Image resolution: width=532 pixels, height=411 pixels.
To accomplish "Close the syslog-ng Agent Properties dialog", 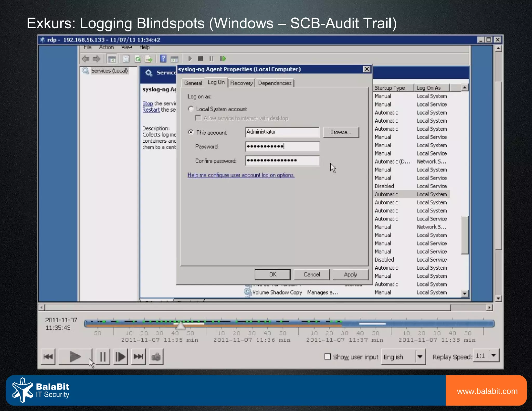I will pos(367,69).
